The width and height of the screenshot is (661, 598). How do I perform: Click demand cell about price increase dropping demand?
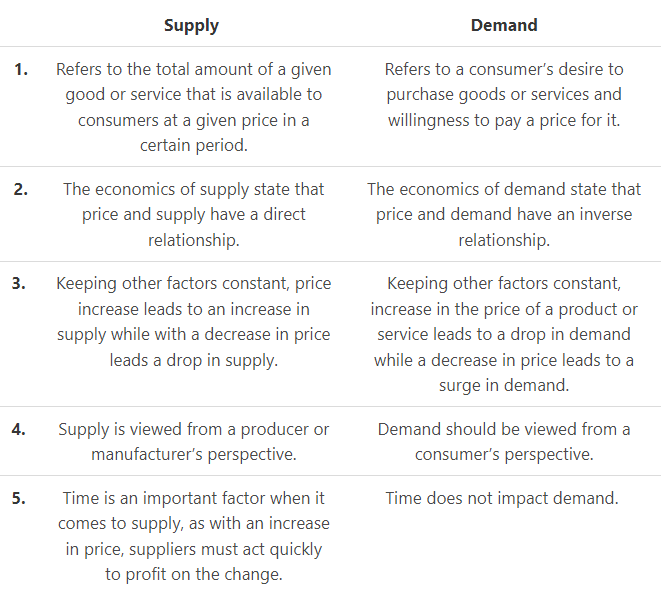coord(504,334)
